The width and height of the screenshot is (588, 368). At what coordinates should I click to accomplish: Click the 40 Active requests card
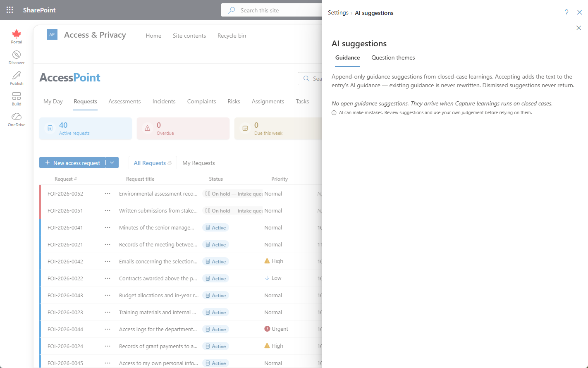[x=86, y=129]
